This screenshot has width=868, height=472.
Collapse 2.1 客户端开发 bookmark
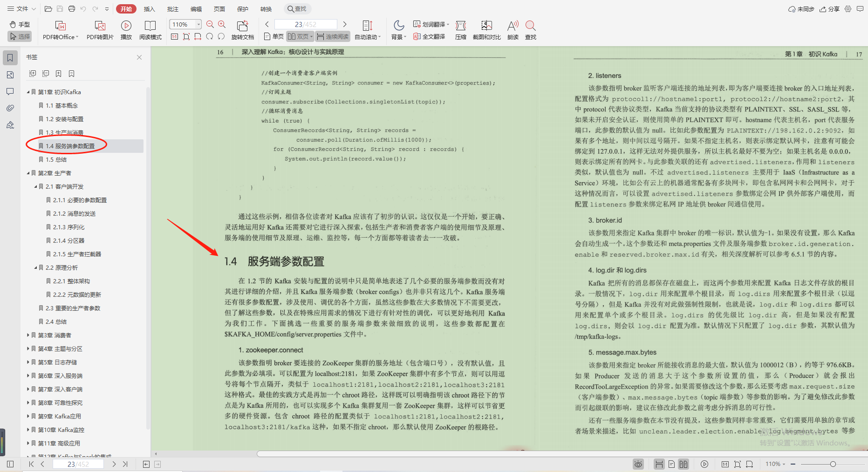click(x=35, y=187)
